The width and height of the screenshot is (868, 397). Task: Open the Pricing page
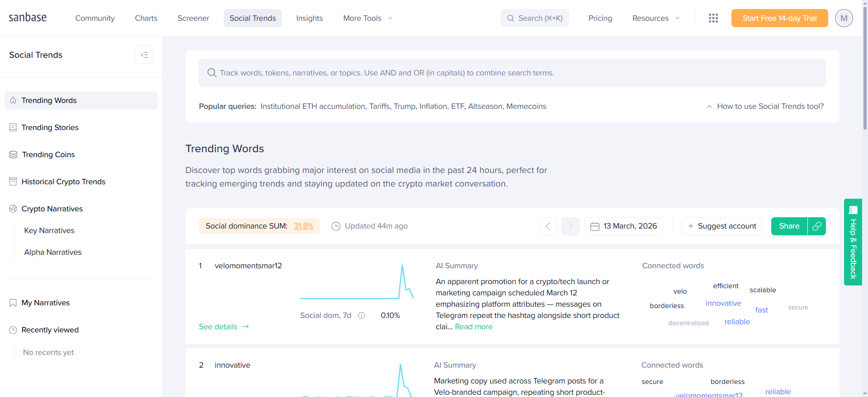(x=600, y=18)
